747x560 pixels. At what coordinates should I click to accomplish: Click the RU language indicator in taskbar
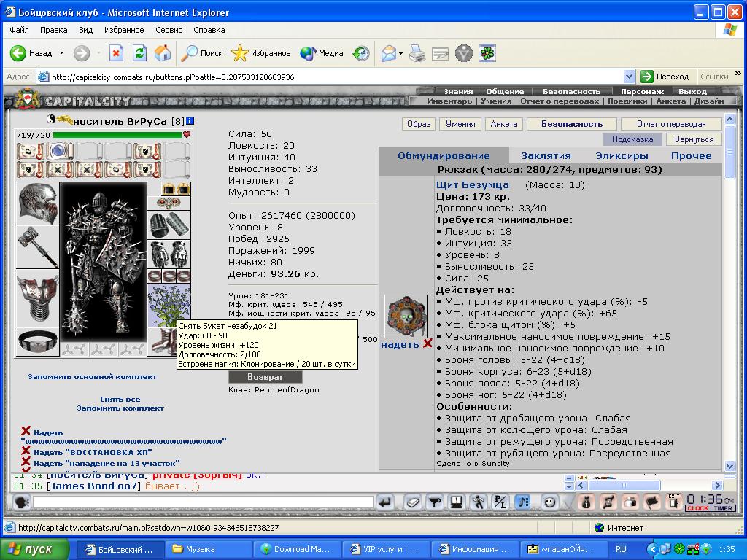coord(622,549)
